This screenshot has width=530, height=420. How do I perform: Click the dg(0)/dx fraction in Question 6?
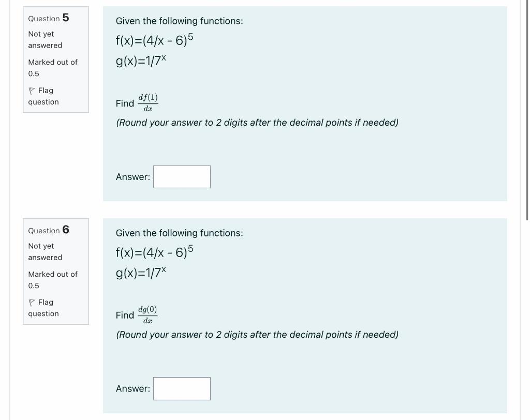[x=148, y=314]
